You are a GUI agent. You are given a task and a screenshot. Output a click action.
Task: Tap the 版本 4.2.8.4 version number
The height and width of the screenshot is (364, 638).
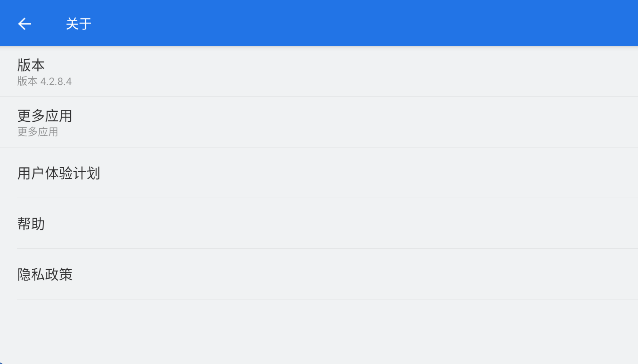[x=44, y=82]
